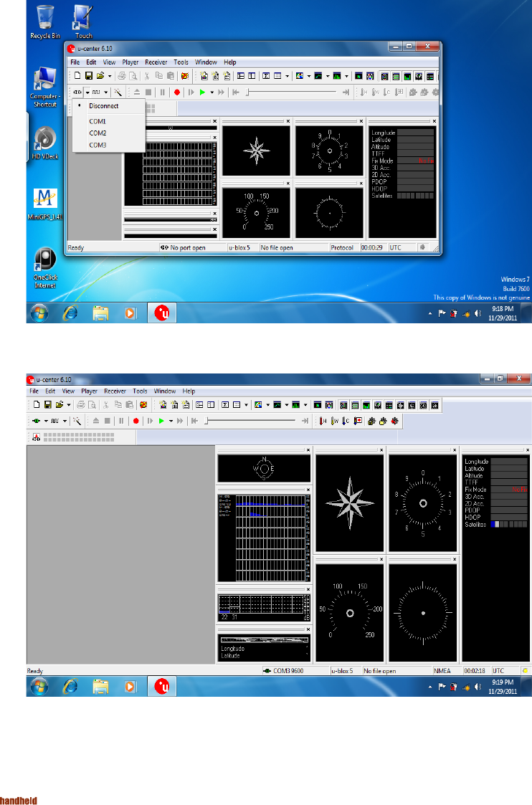This screenshot has height=805, width=532.
Task: Open the Tools menu in the small u-center window
Action: pyautogui.click(x=181, y=62)
